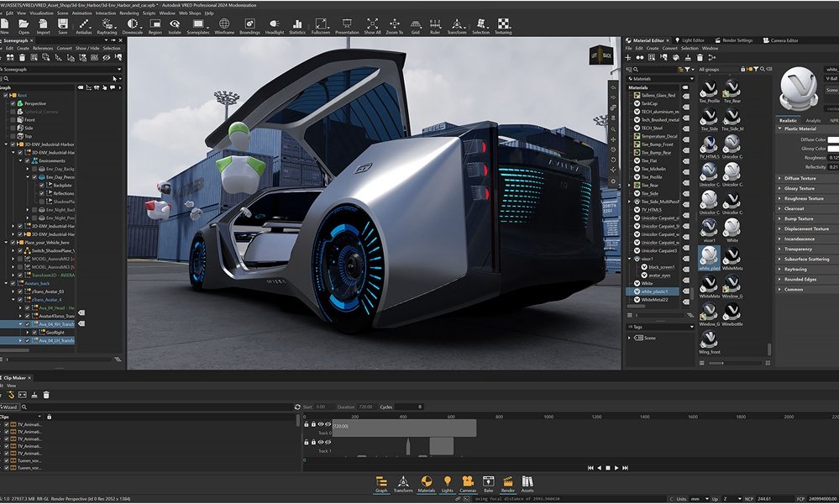Click the Sceneplates toolbar icon
The width and height of the screenshot is (839, 504).
[x=198, y=24]
